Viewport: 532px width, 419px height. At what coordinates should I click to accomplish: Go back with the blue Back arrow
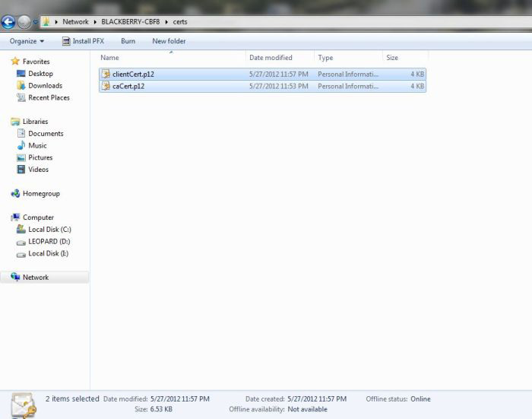(8, 22)
